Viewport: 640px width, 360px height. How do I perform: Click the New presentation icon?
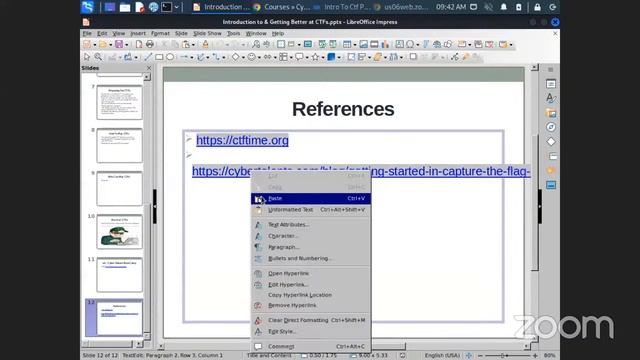coord(87,44)
